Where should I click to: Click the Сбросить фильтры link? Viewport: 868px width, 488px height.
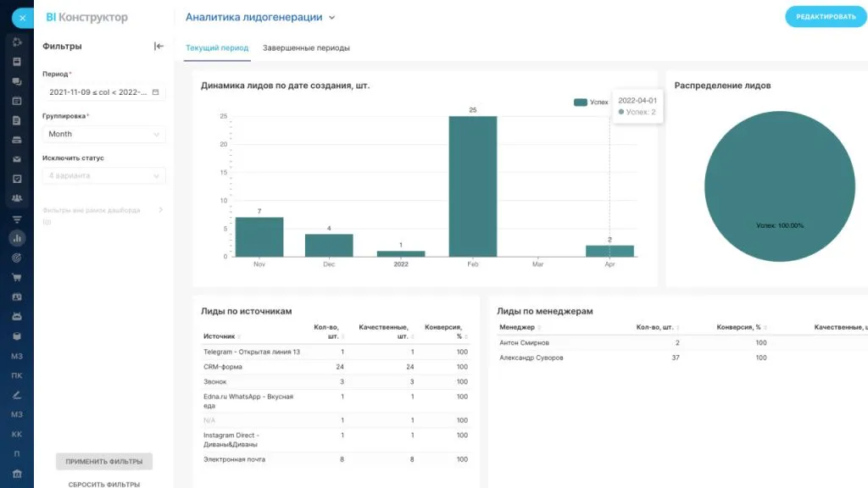tap(104, 484)
